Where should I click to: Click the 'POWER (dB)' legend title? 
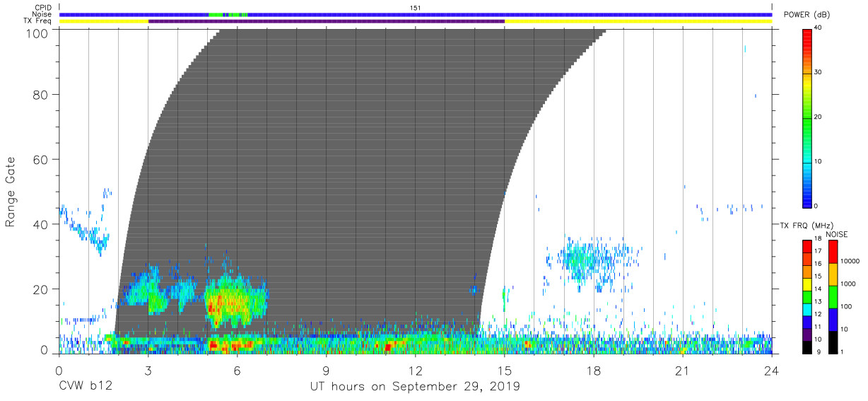(x=807, y=15)
